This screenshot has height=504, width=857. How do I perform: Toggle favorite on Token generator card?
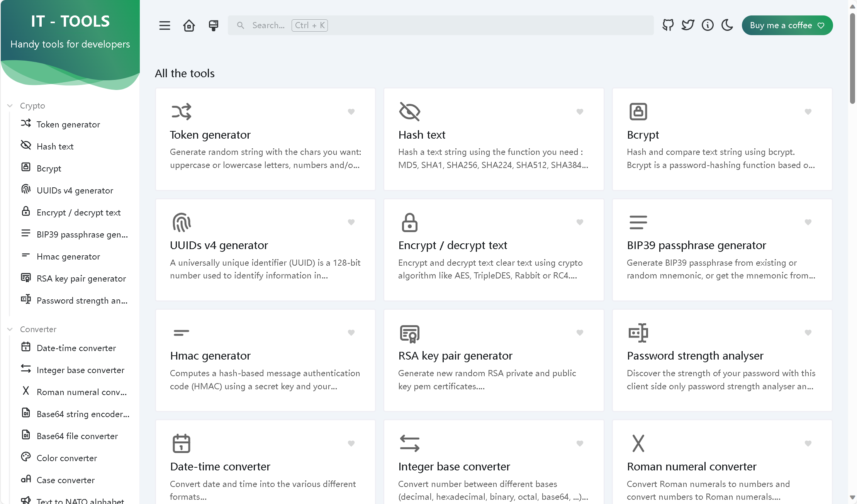coord(351,112)
